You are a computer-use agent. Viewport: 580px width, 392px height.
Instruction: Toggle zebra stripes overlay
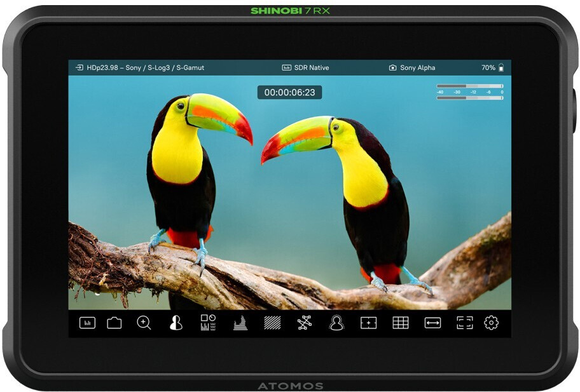pos(272,323)
